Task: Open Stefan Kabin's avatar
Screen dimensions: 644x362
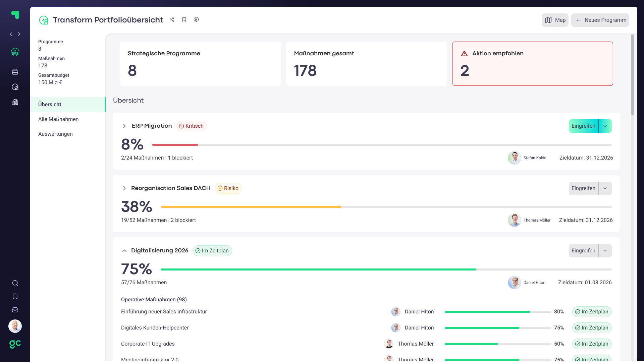Action: coord(515,158)
